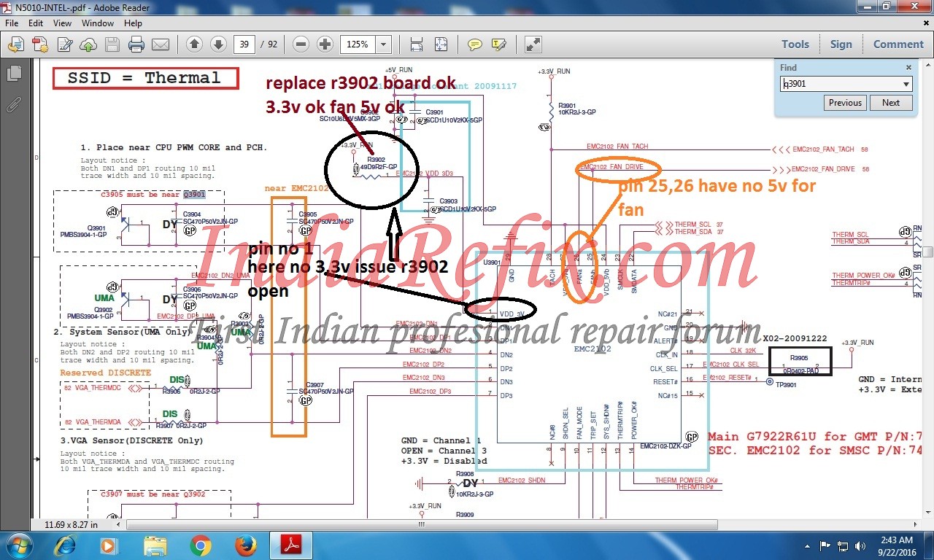Open Firefox from taskbar
This screenshot has height=560, width=934.
pos(246,545)
